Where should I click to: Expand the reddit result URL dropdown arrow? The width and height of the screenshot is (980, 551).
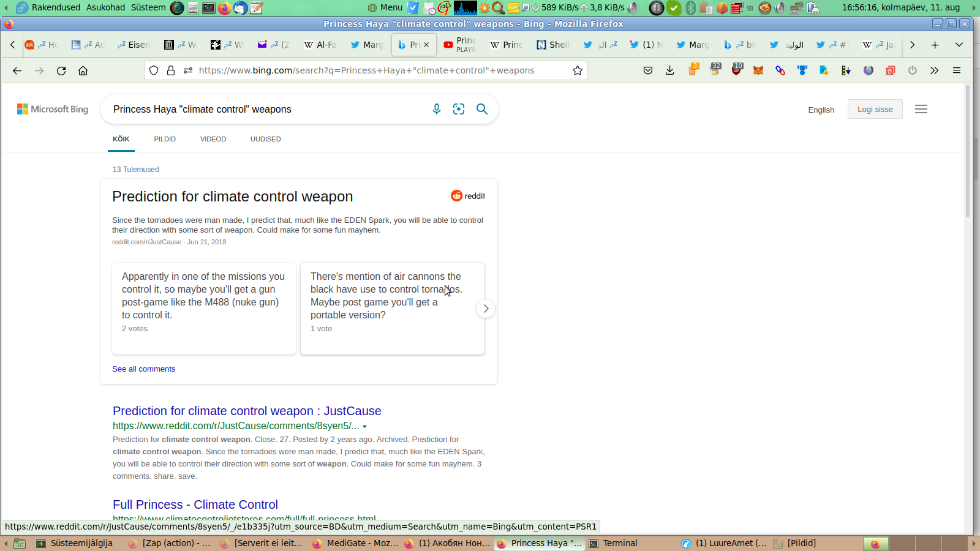tap(364, 427)
